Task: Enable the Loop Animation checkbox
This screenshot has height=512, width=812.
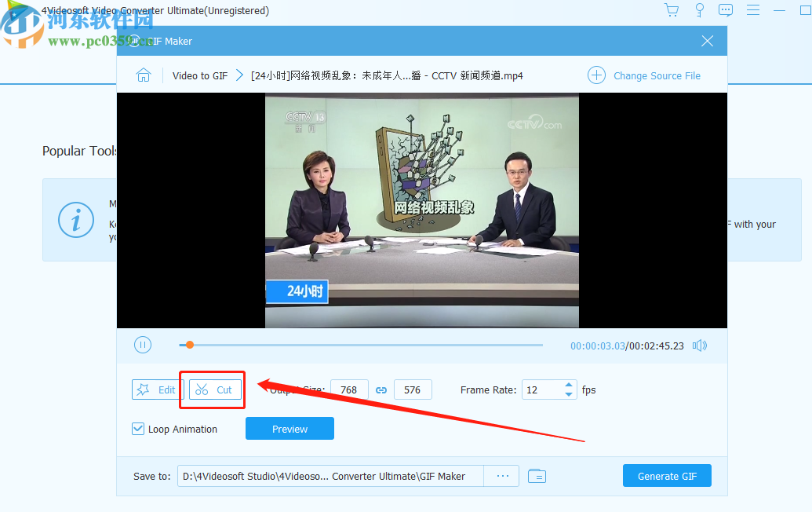Action: [137, 429]
